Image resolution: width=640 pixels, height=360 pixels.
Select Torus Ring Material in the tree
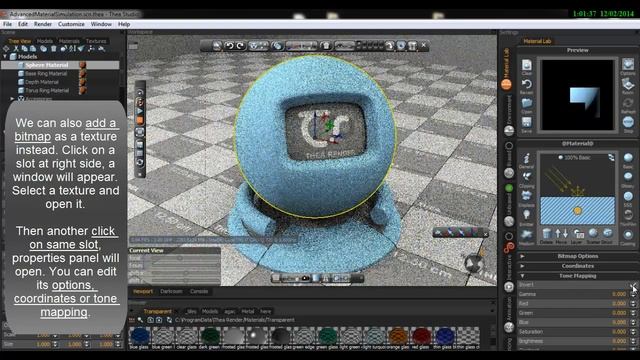[x=47, y=91]
